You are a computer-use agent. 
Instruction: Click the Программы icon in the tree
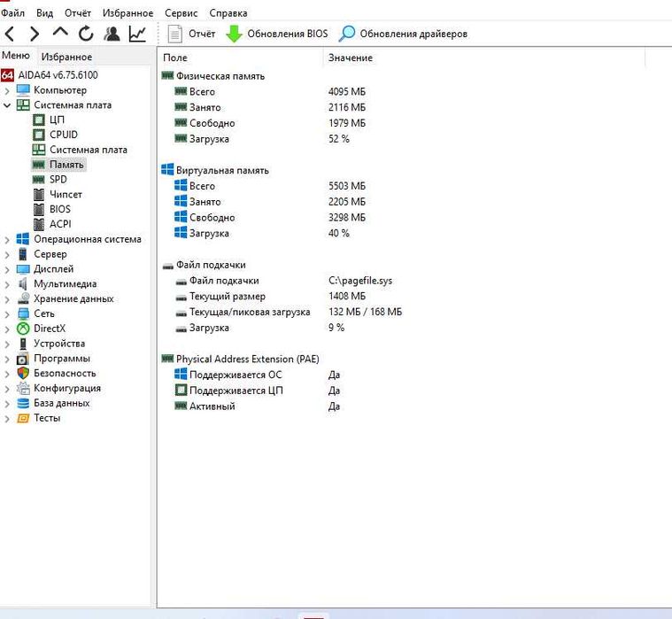(x=23, y=359)
